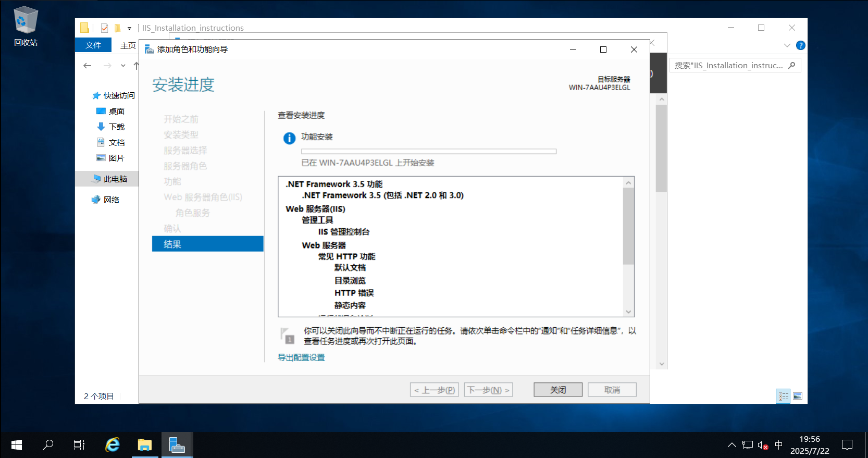Image resolution: width=868 pixels, height=458 pixels.
Task: Go back in Explorer navigation
Action: click(88, 66)
